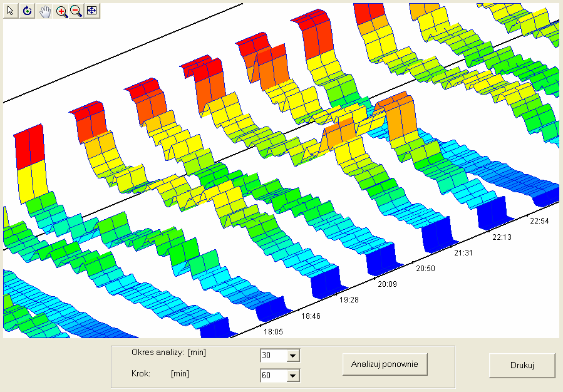
Task: Activate the zoom in magnifier
Action: pos(61,11)
